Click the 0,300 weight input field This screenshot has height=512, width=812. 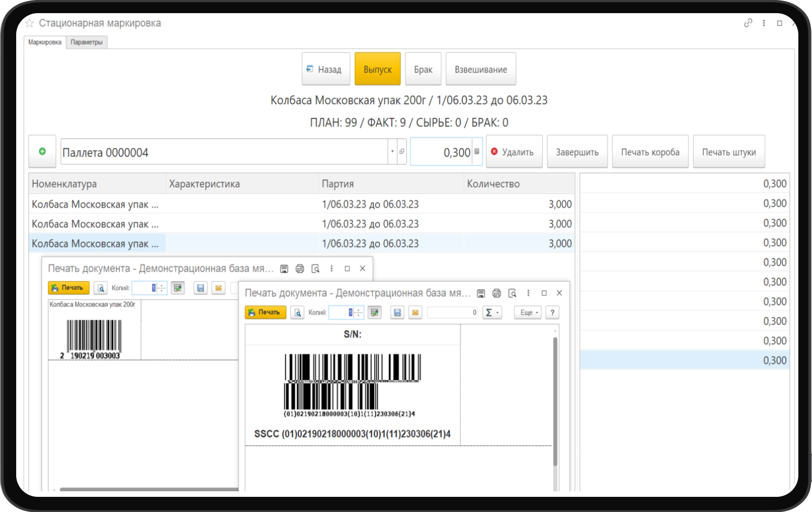(x=441, y=152)
